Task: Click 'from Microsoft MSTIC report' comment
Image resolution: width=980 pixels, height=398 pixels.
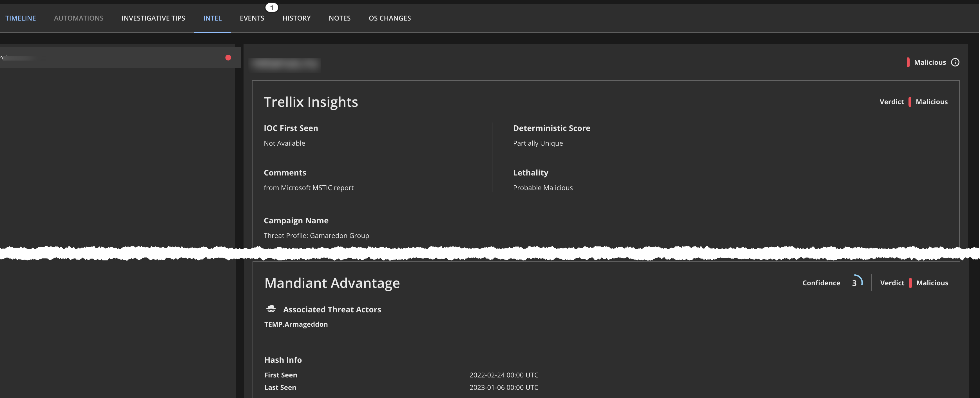Action: [309, 188]
